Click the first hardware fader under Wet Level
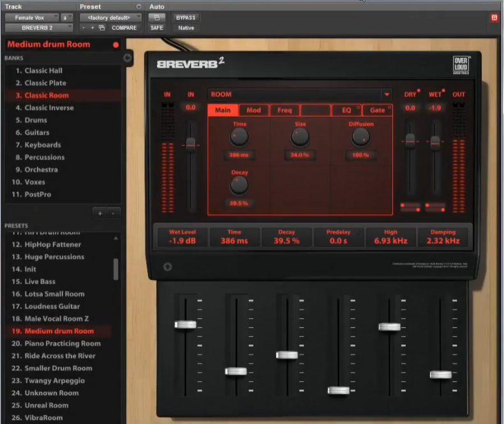The width and height of the screenshot is (504, 424). pyautogui.click(x=186, y=325)
